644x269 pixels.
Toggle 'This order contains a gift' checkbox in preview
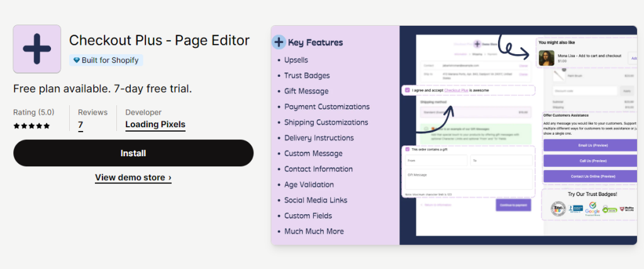(408, 149)
